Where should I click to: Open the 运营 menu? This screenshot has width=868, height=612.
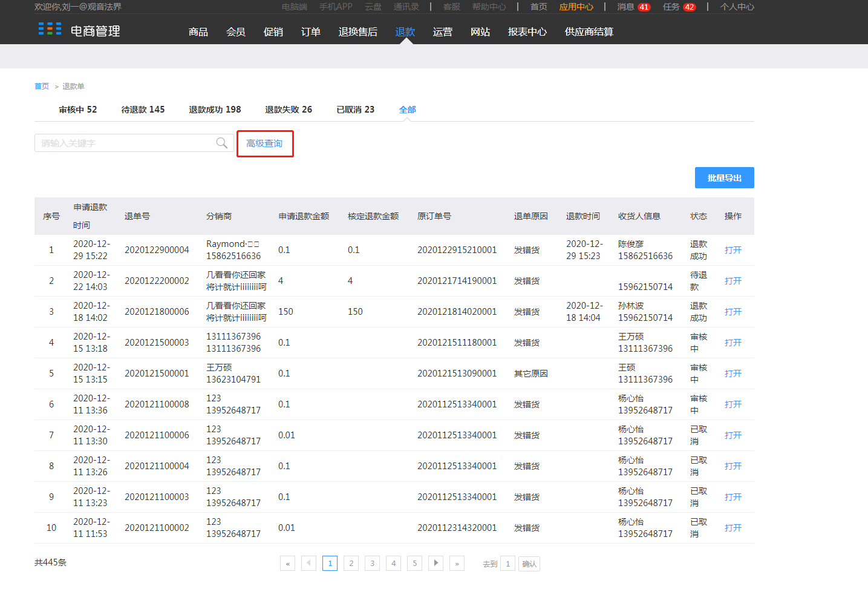click(x=443, y=31)
